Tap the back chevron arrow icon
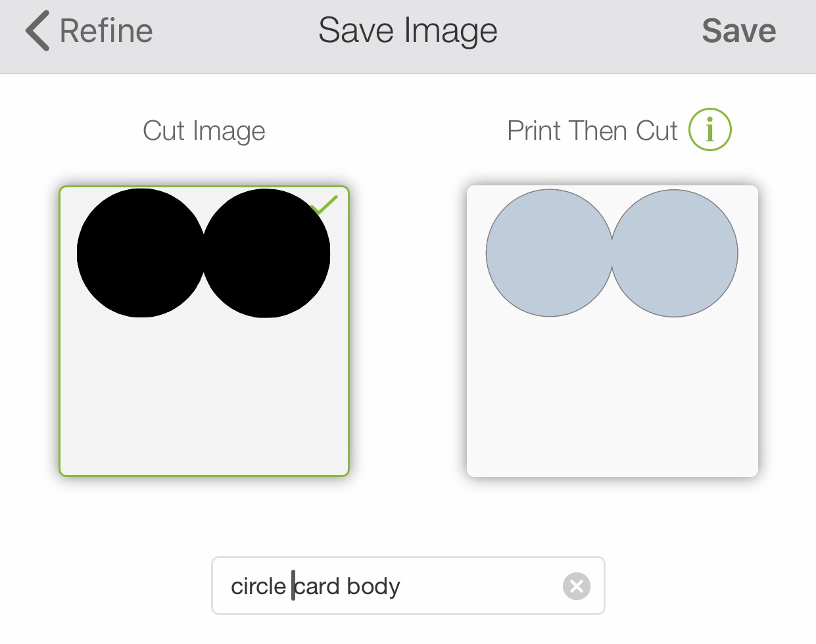Image resolution: width=816 pixels, height=644 pixels. pos(37,31)
